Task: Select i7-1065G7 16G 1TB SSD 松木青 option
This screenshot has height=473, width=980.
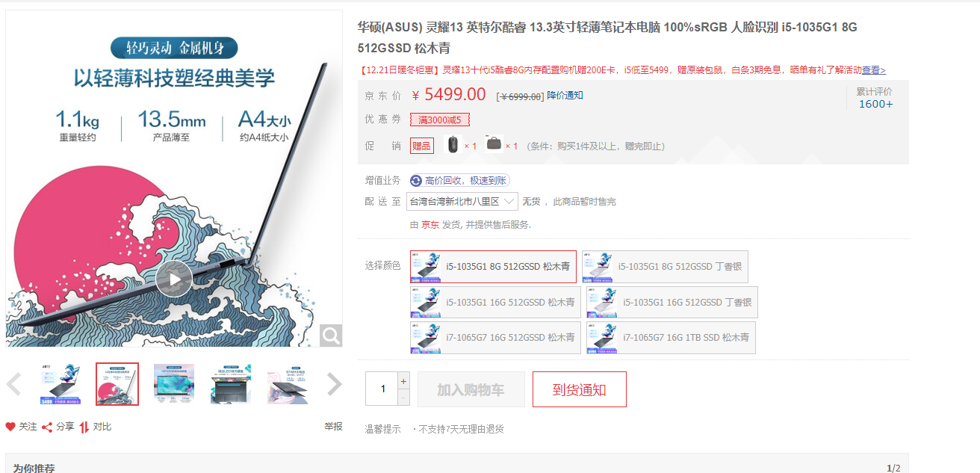Action: pos(671,338)
